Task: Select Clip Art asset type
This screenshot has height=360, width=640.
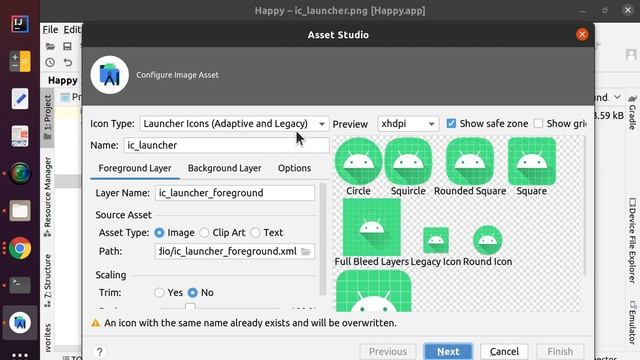Action: (204, 233)
